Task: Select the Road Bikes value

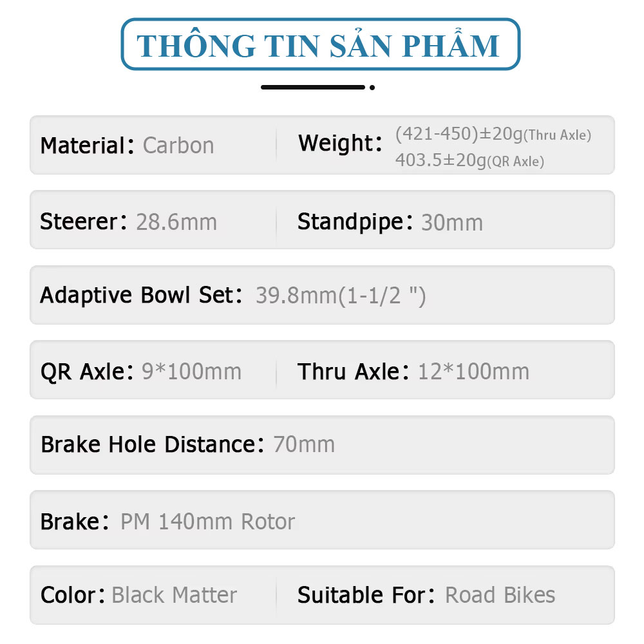Action: pos(500,595)
